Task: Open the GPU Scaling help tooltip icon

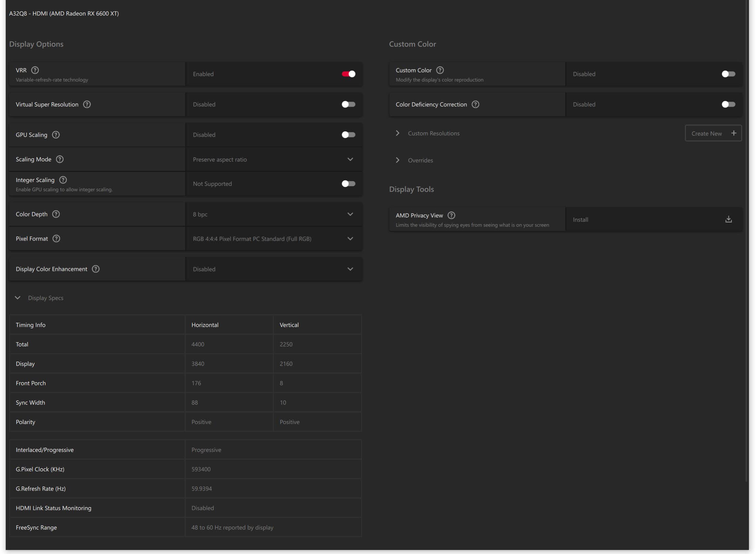Action: 56,135
